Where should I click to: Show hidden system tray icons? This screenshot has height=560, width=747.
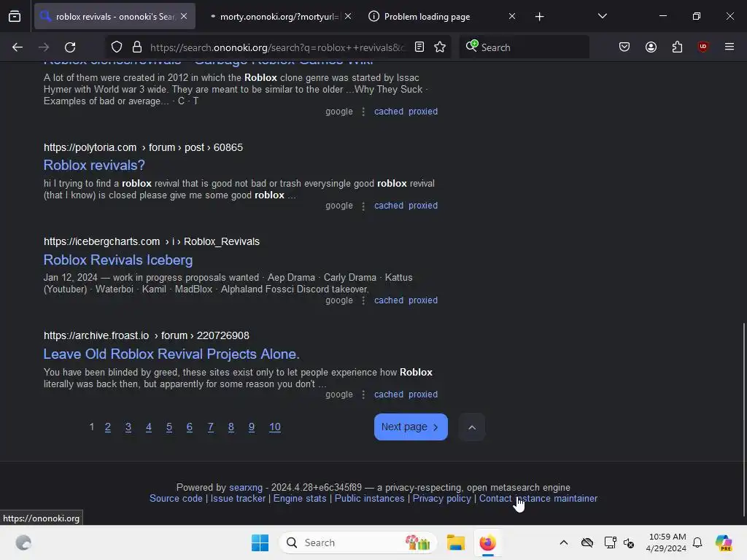564,542
